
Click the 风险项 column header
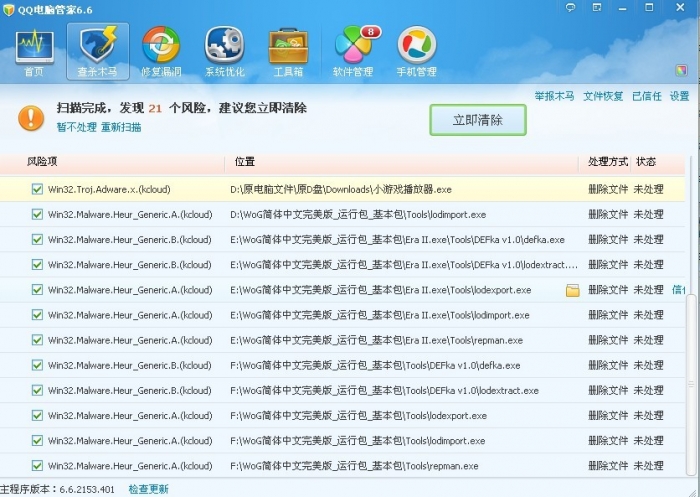tap(42, 162)
